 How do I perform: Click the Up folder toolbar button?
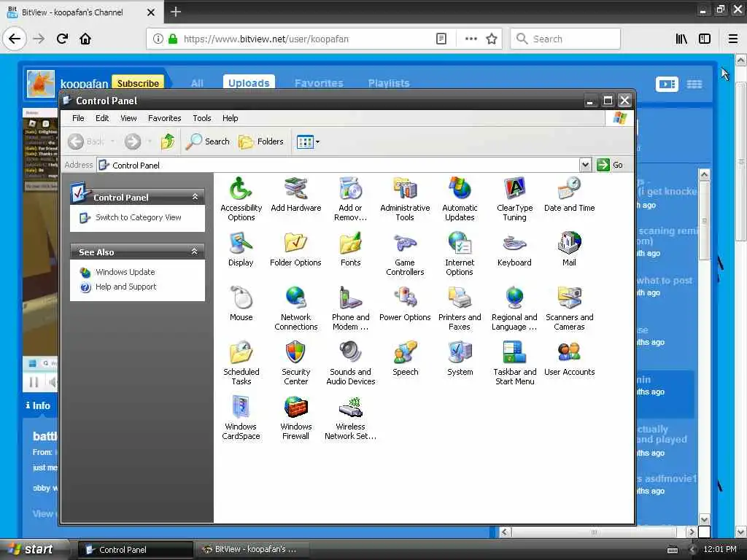pos(168,141)
